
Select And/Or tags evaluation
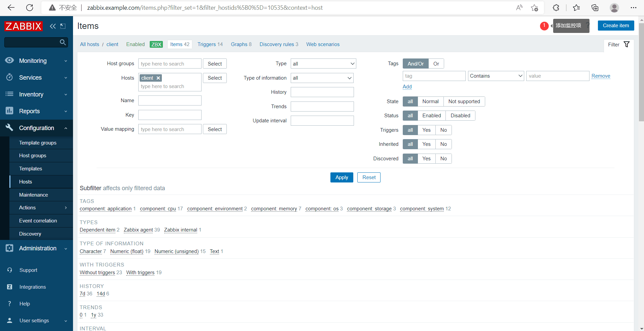coord(416,64)
